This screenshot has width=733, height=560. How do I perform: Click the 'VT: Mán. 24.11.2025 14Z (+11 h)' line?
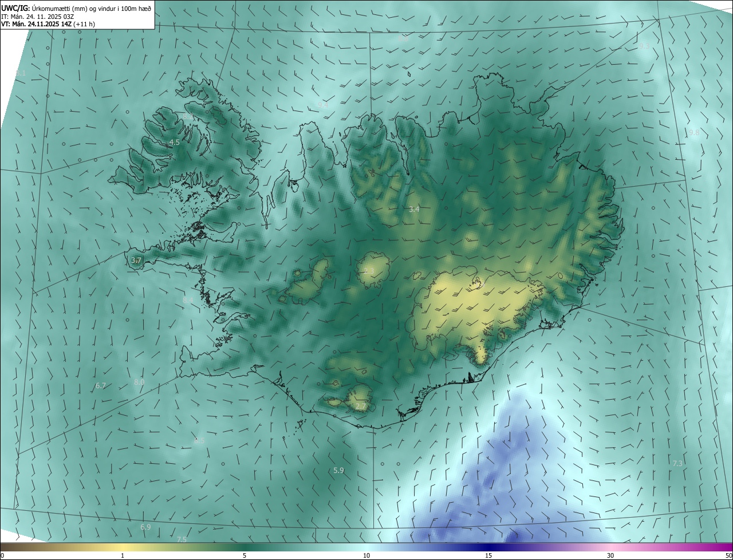48,24
